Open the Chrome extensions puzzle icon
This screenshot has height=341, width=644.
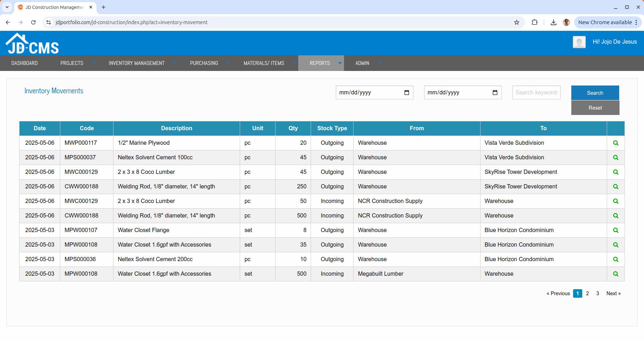pos(534,22)
